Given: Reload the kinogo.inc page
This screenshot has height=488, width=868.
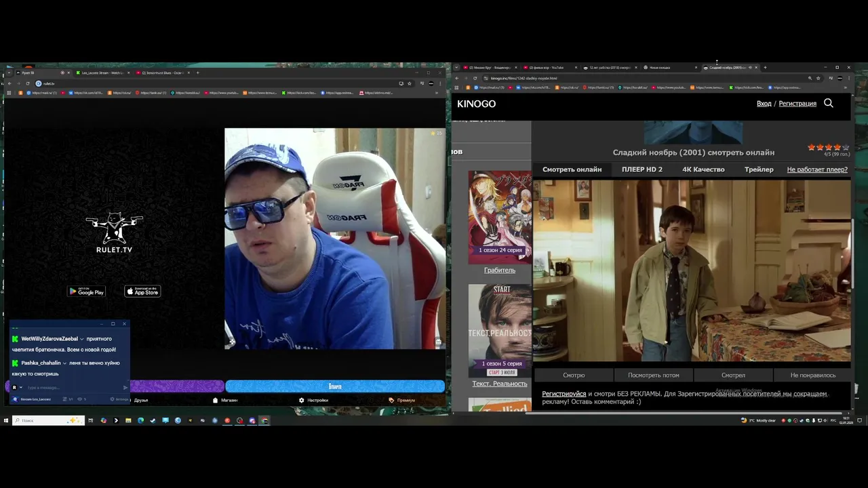Looking at the screenshot, I should click(475, 78).
